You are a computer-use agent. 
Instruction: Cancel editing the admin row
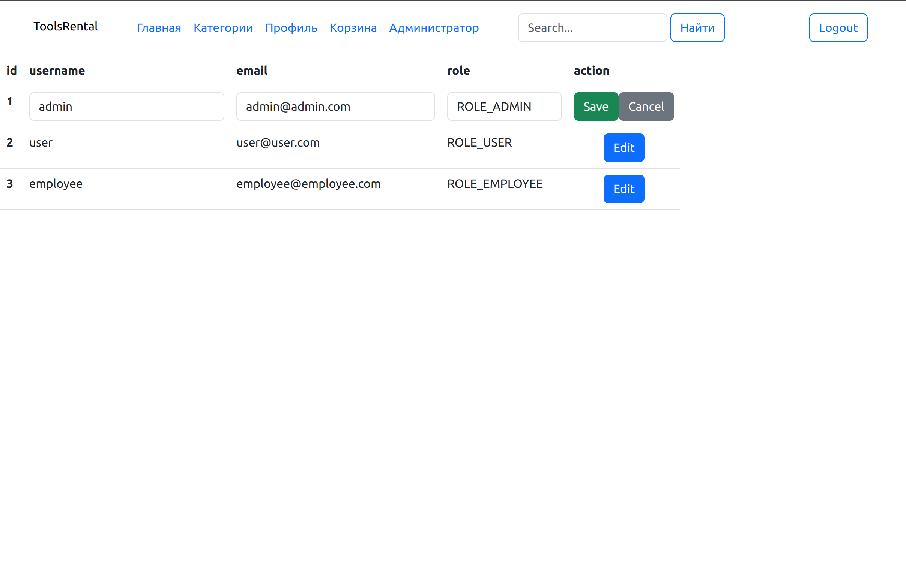646,106
